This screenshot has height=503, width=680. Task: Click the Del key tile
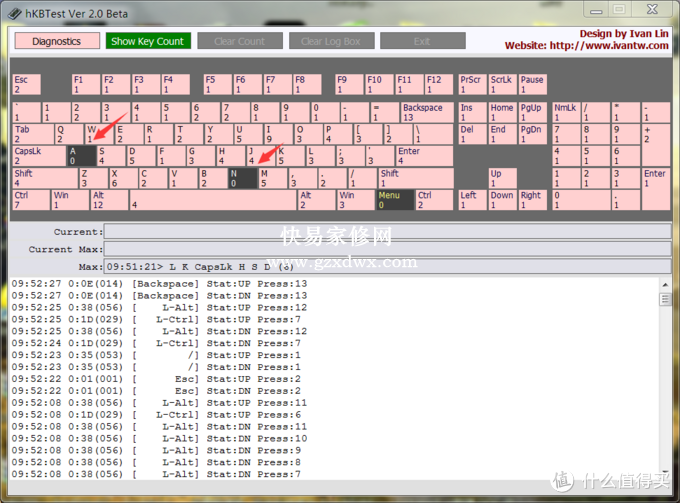click(x=473, y=134)
